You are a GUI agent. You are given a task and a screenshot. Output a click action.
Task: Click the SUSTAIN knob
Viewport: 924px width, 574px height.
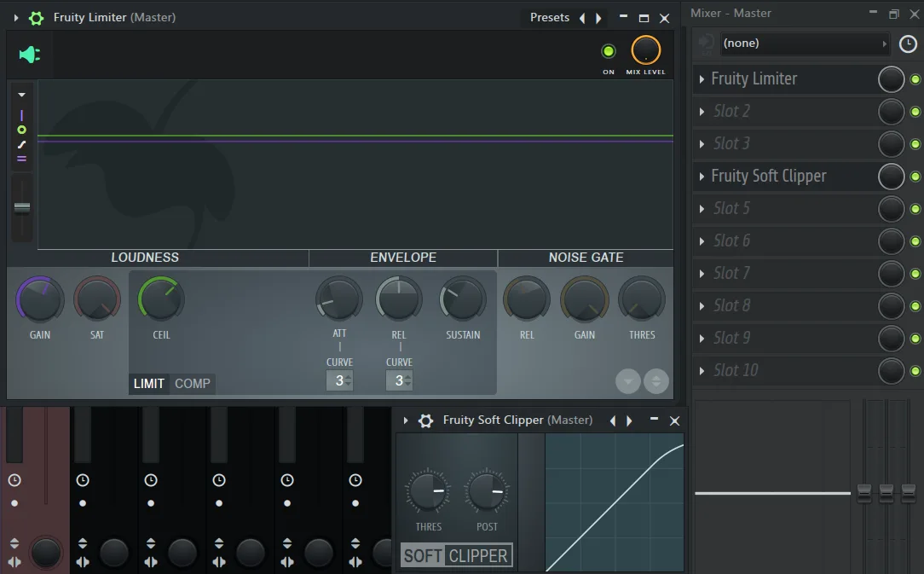pos(463,299)
